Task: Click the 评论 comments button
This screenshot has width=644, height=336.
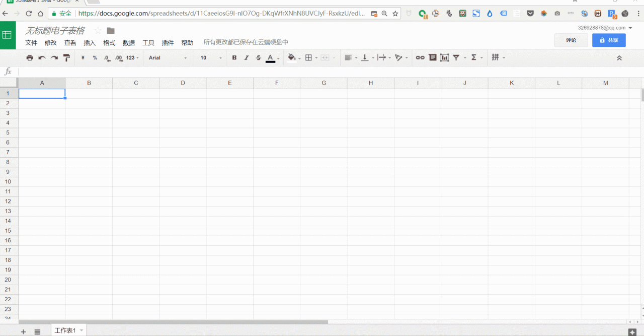Action: pyautogui.click(x=571, y=40)
